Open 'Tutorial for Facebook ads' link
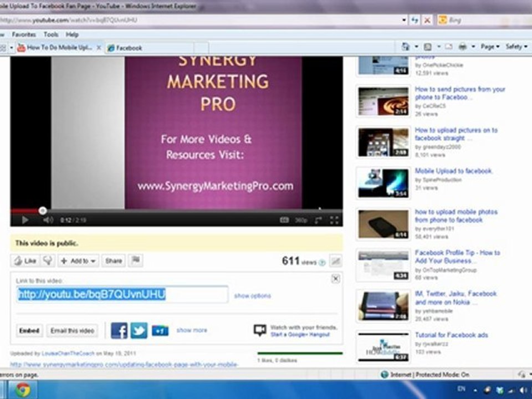The height and width of the screenshot is (399, 532). coord(451,335)
